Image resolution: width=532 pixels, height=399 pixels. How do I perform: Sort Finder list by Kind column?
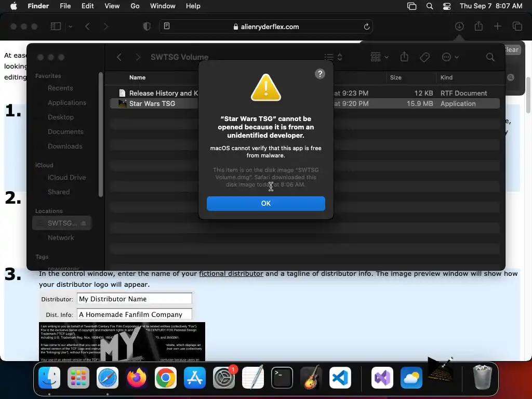point(446,77)
